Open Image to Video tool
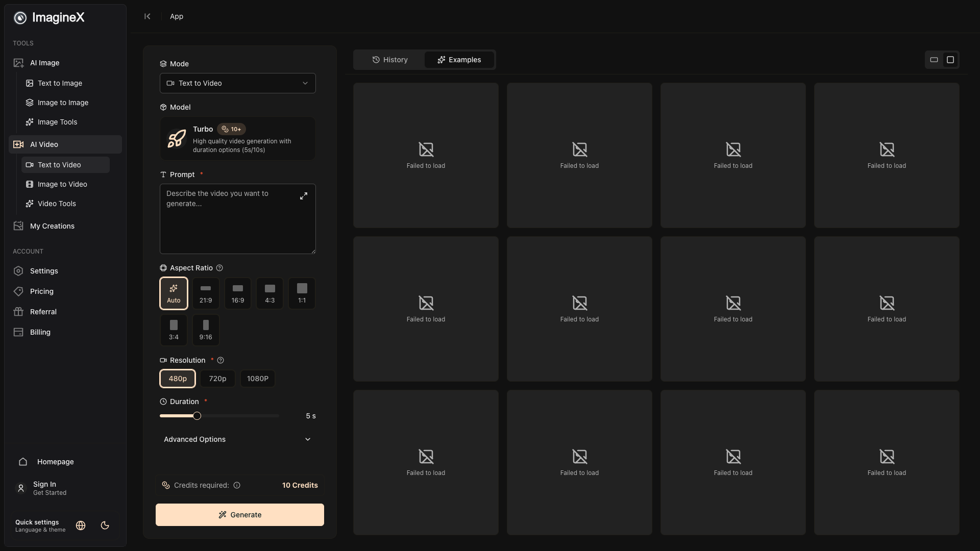This screenshot has width=980, height=551. [65, 184]
